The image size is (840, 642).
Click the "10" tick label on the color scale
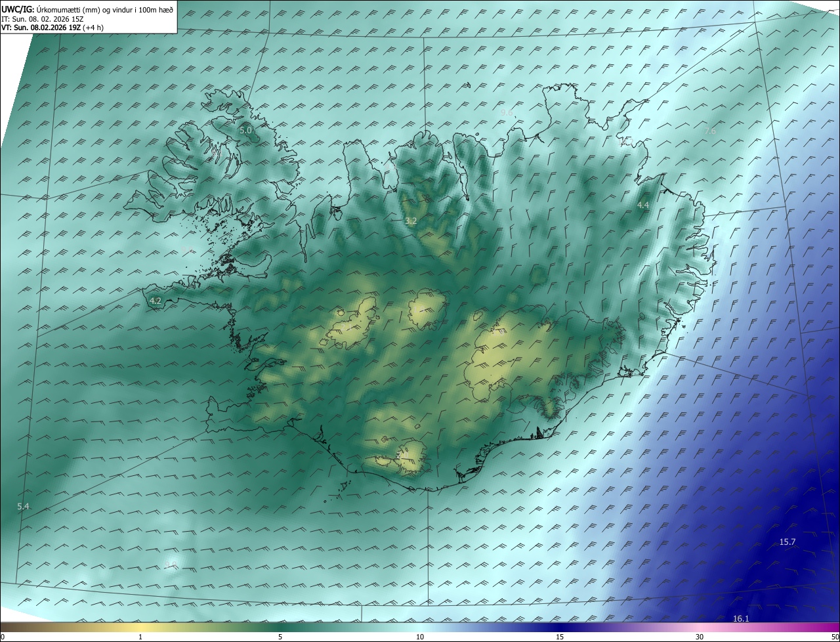coord(420,637)
